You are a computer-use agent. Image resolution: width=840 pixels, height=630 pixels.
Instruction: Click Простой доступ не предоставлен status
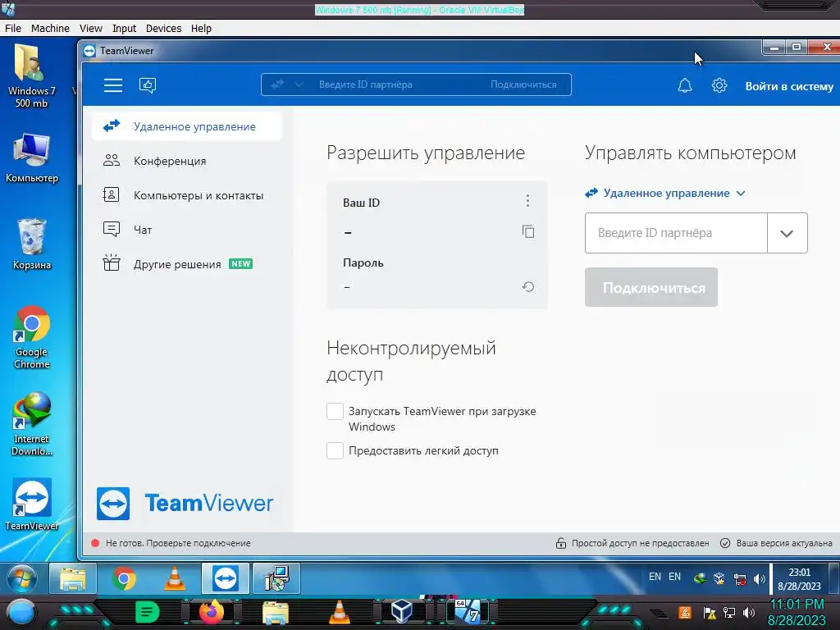(x=632, y=543)
